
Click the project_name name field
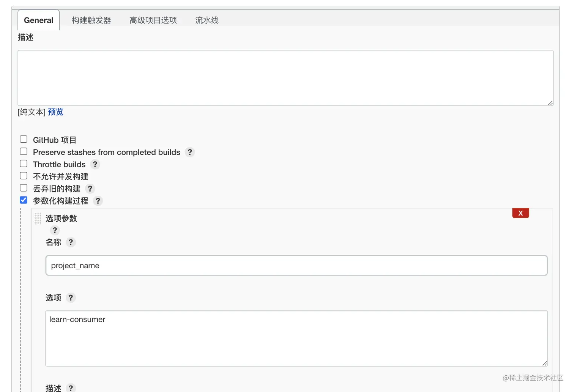pos(296,265)
